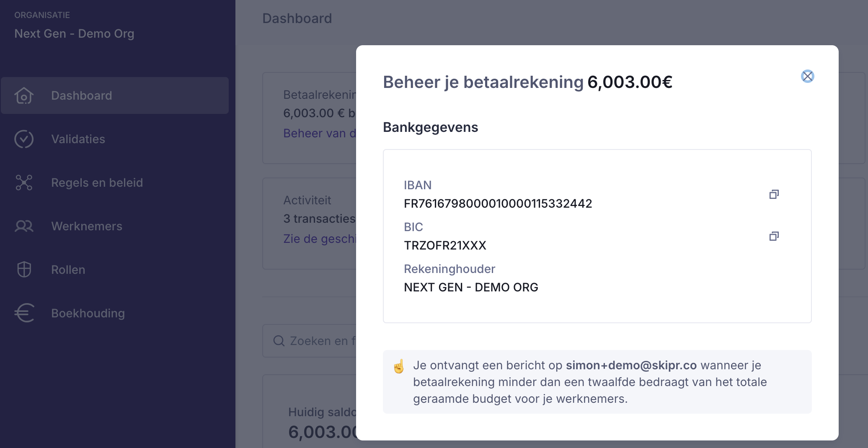Click the search magnifier icon
This screenshot has width=868, height=448.
point(279,341)
